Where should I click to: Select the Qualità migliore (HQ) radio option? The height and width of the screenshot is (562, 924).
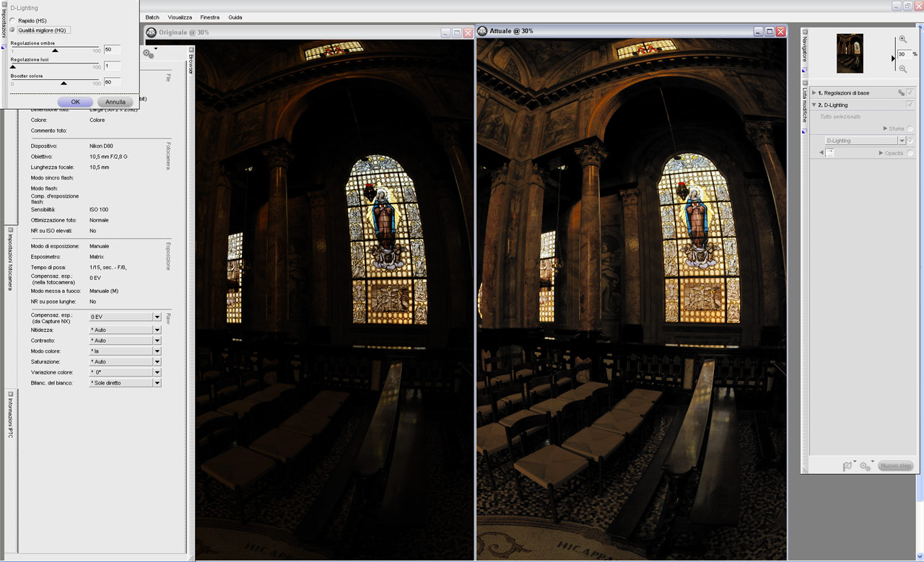pyautogui.click(x=12, y=30)
